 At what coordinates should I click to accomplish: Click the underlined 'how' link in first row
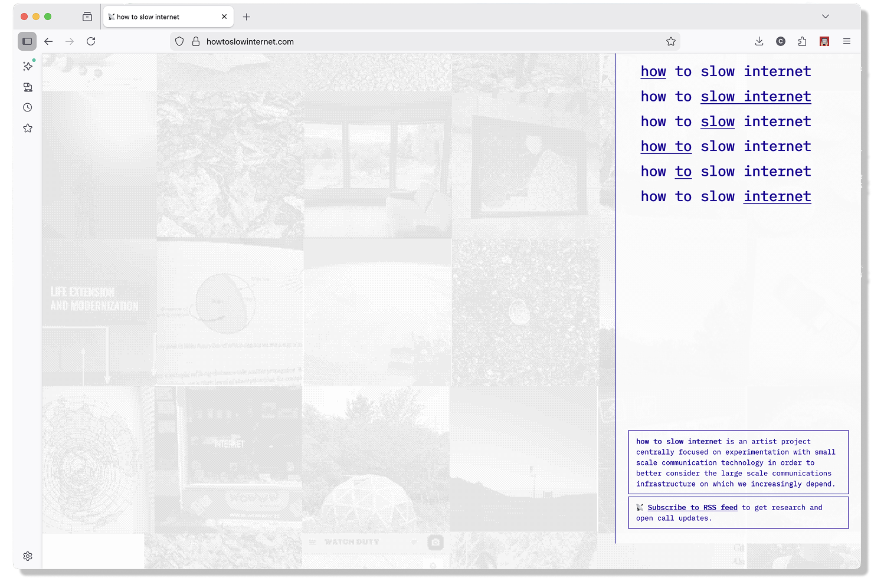pos(653,72)
